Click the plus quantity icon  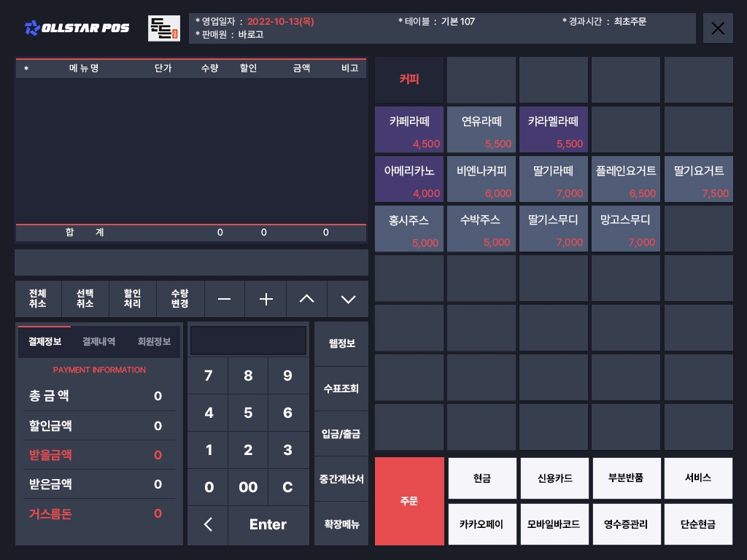[x=266, y=299]
